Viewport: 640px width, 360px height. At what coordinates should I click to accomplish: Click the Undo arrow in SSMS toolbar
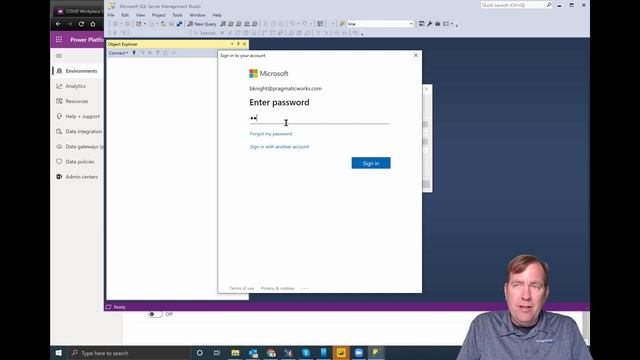tap(292, 24)
